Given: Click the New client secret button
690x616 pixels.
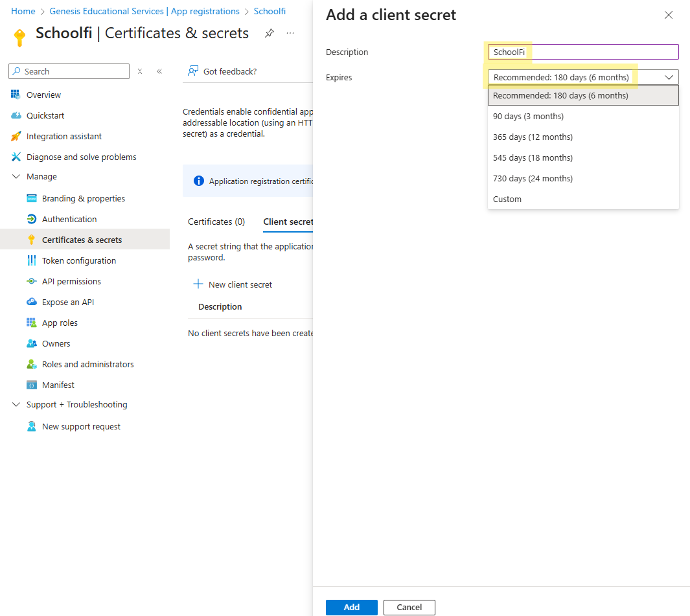Looking at the screenshot, I should [x=233, y=284].
